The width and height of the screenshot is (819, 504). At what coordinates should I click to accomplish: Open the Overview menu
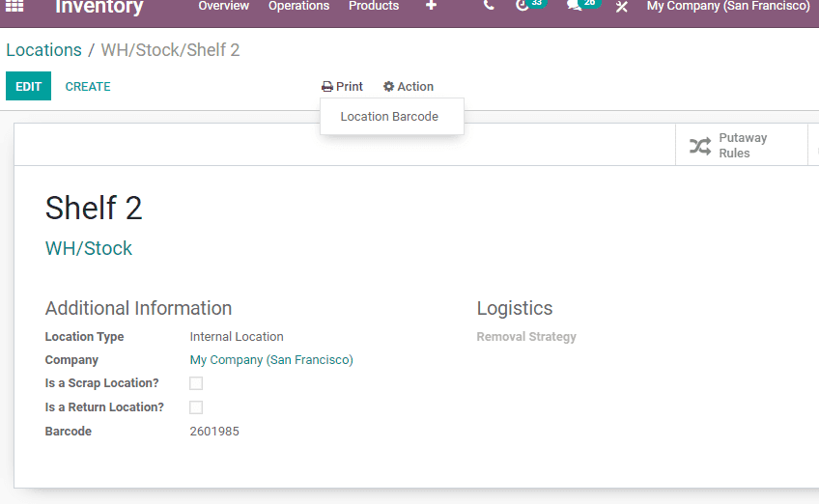click(x=223, y=6)
